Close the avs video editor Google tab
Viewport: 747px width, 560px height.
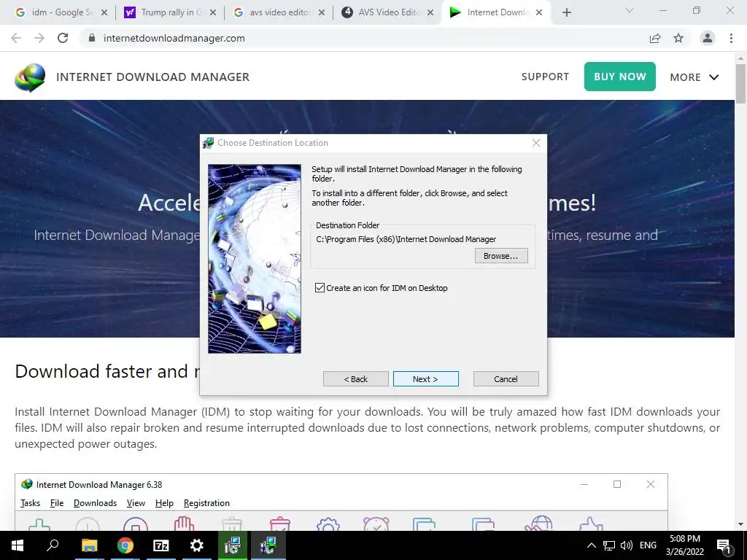322,13
